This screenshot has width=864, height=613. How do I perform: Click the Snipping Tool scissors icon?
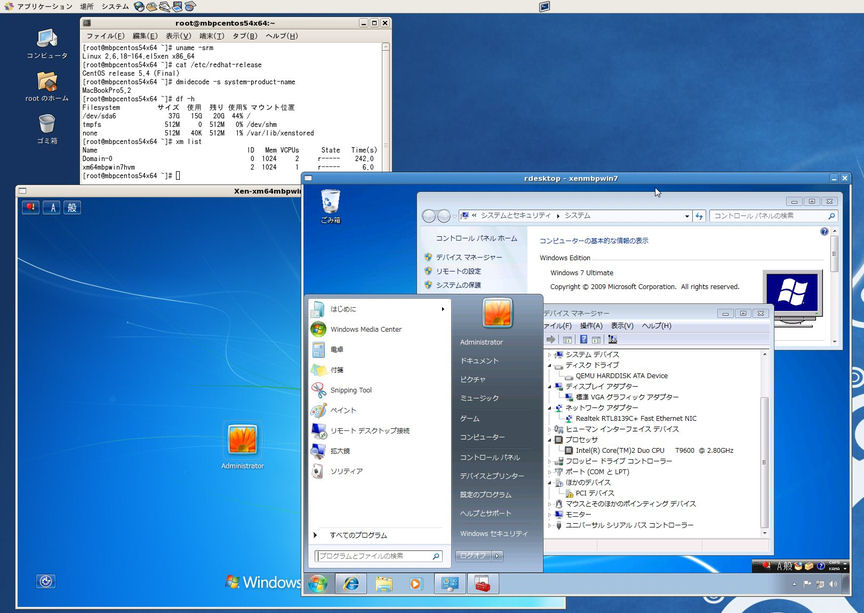318,390
